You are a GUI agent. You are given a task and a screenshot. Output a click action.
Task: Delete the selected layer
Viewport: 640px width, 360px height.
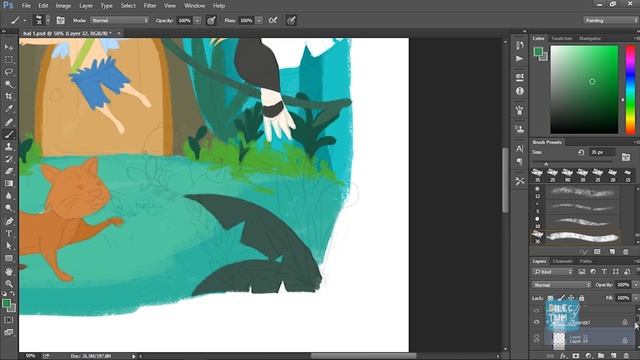pyautogui.click(x=627, y=356)
